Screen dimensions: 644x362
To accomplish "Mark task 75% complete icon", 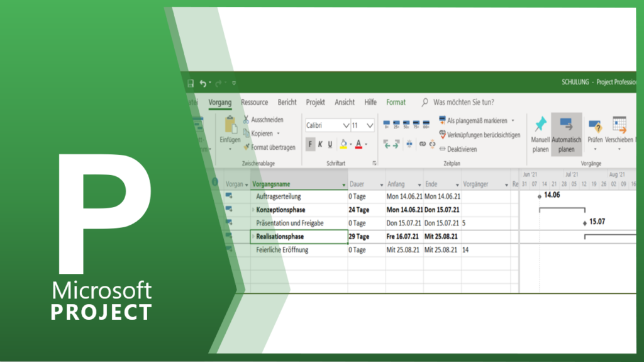I will point(416,124).
